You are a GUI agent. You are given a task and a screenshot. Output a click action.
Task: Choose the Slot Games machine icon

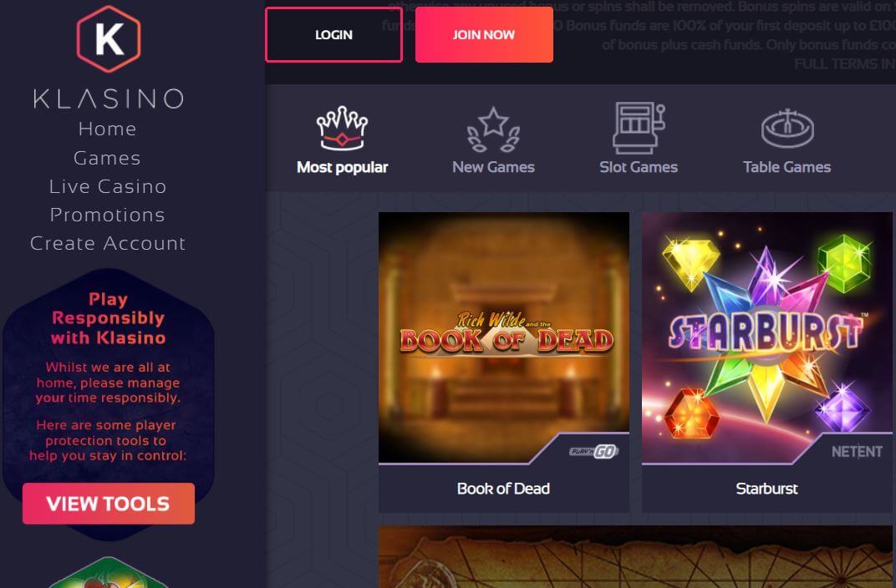click(x=639, y=128)
